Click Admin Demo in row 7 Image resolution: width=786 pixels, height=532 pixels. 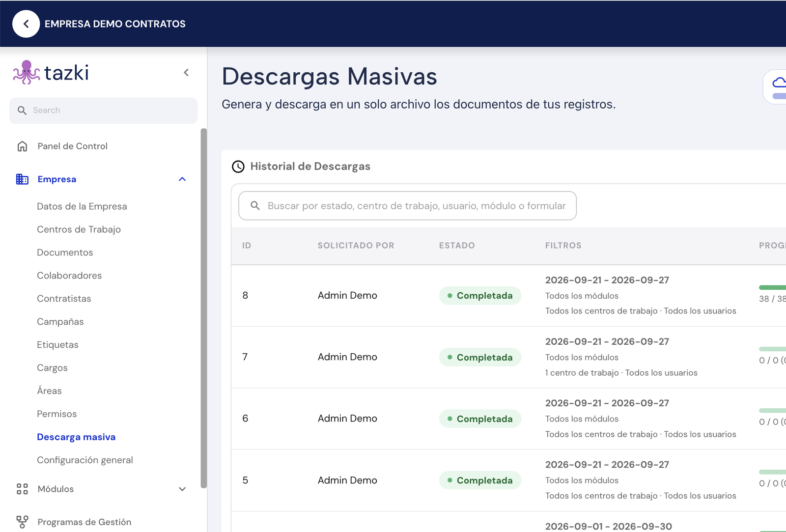pos(347,357)
